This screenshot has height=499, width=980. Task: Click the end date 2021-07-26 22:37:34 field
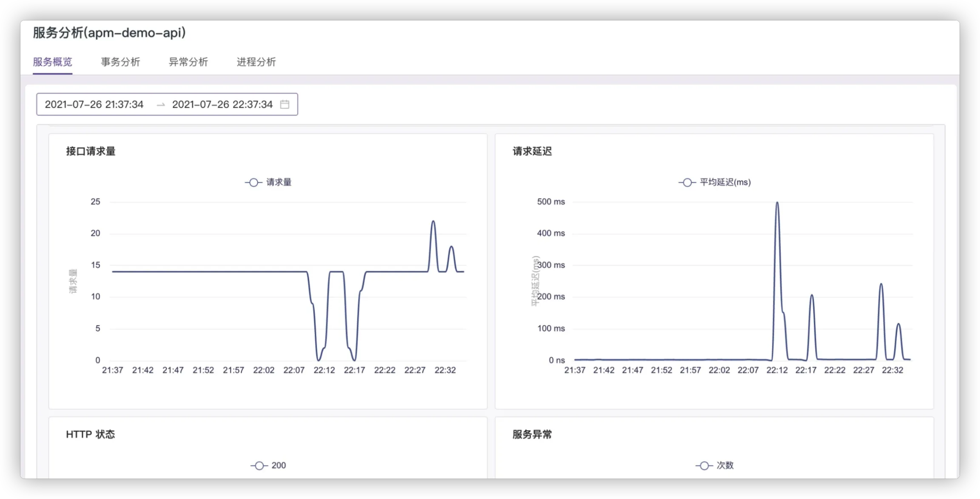(x=222, y=104)
